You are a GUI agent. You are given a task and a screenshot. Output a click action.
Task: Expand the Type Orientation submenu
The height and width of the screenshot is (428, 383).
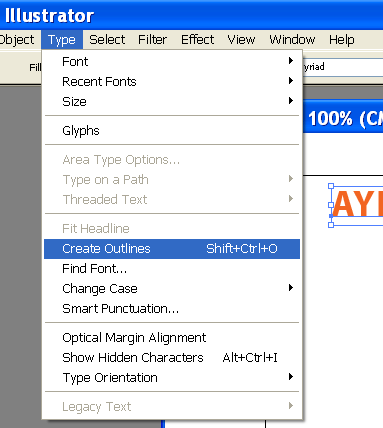pos(172,378)
